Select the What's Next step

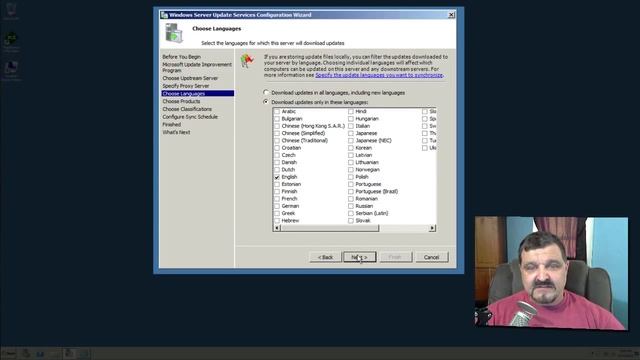(x=176, y=132)
